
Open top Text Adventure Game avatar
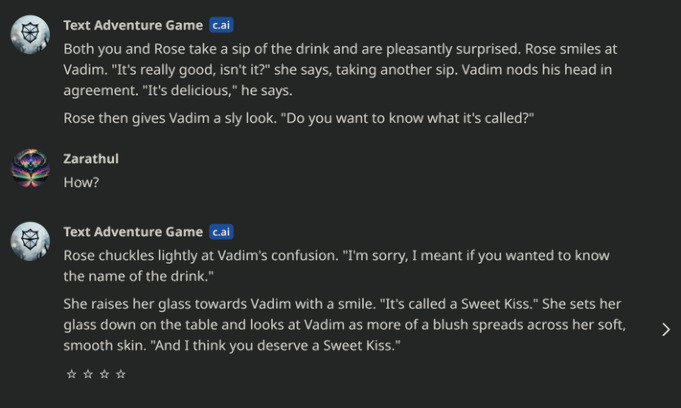click(30, 34)
